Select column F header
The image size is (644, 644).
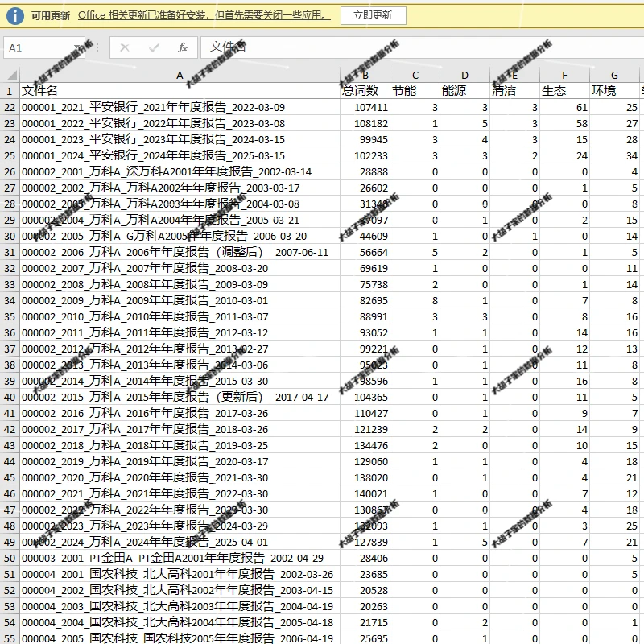click(x=565, y=75)
